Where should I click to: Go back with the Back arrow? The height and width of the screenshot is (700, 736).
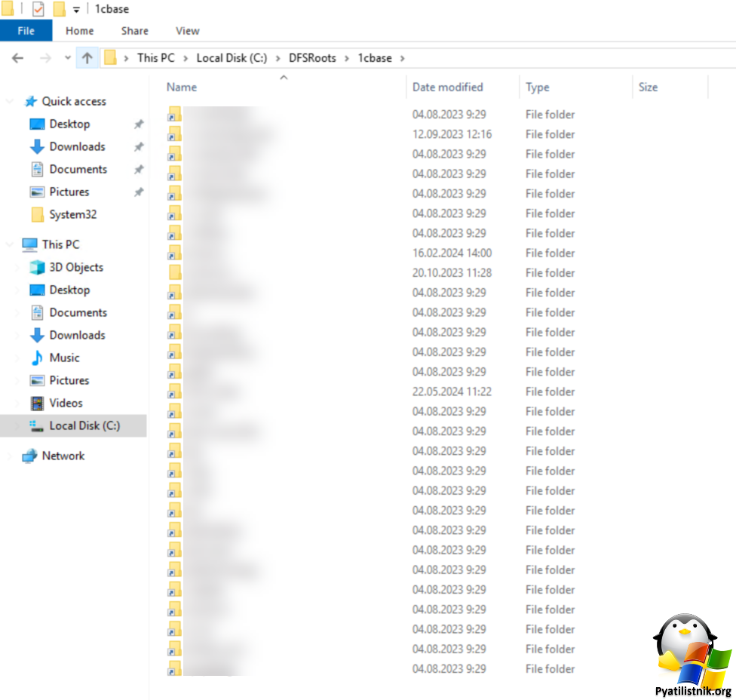pos(18,58)
